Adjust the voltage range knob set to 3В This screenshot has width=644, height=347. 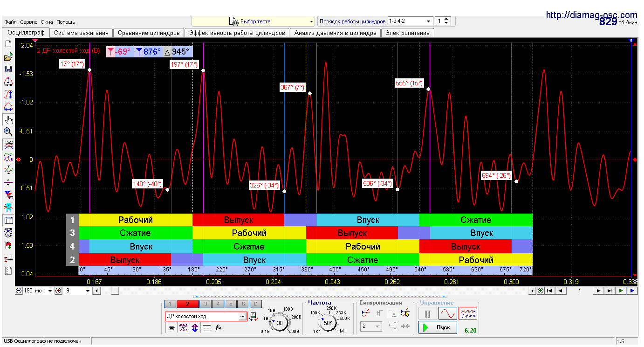point(280,323)
